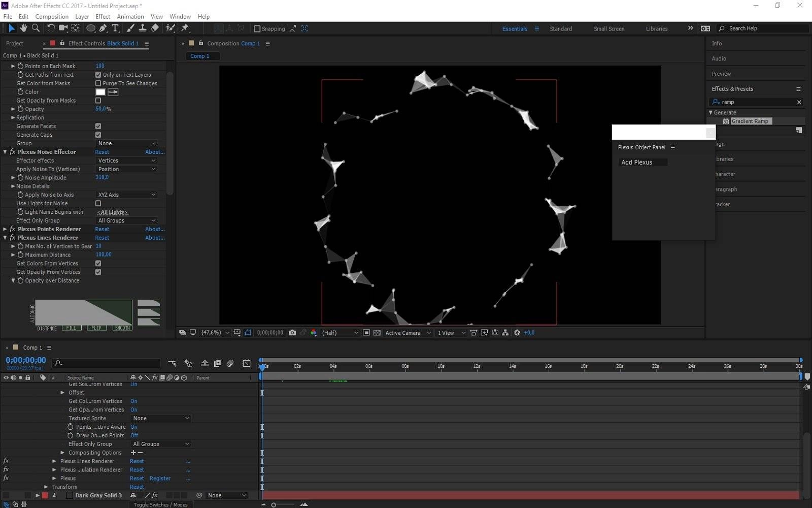Select the Type text tool
812x508 pixels.
pyautogui.click(x=115, y=28)
